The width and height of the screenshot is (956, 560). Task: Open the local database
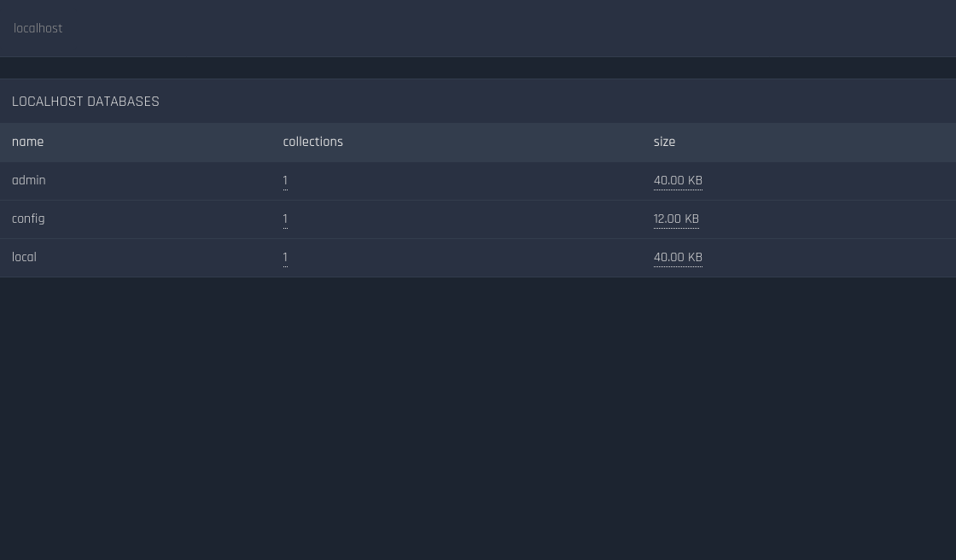coord(25,258)
